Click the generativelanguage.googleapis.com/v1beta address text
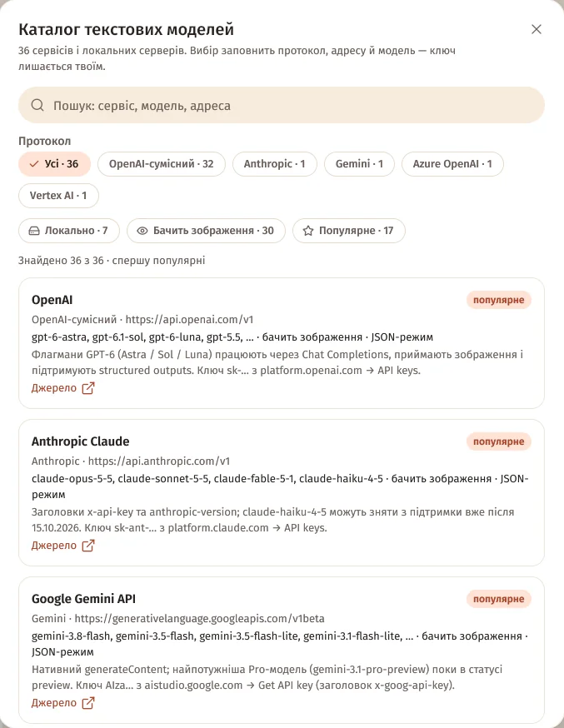 tap(200, 618)
